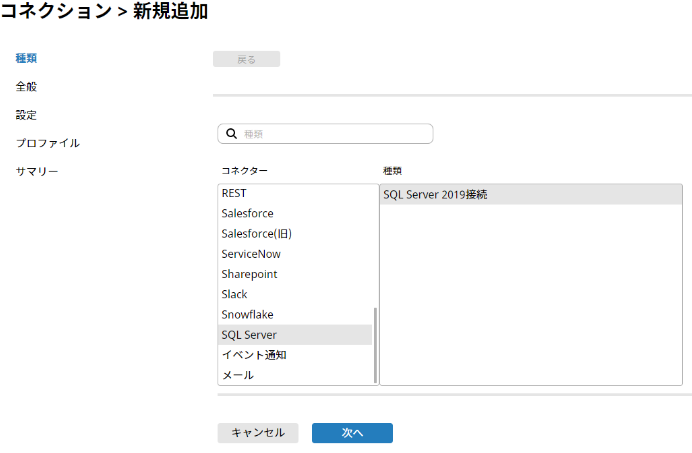Select REST connector from list
The image size is (692, 453).
(x=234, y=193)
